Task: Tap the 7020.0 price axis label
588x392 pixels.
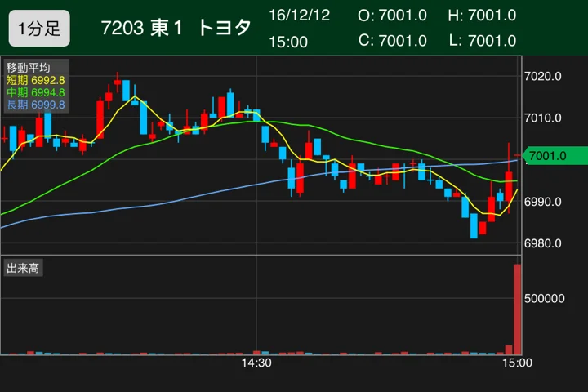Action: tap(542, 77)
